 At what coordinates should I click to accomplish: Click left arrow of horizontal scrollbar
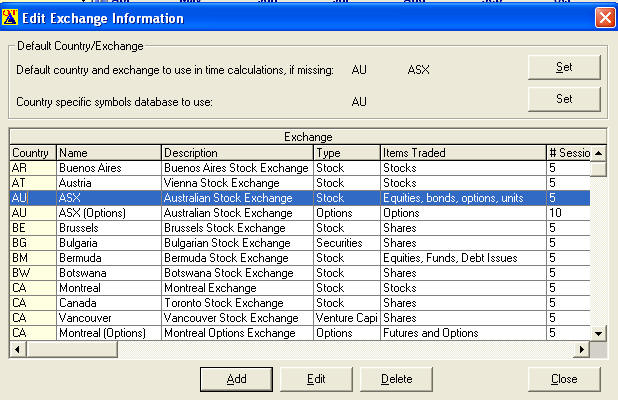click(x=18, y=350)
